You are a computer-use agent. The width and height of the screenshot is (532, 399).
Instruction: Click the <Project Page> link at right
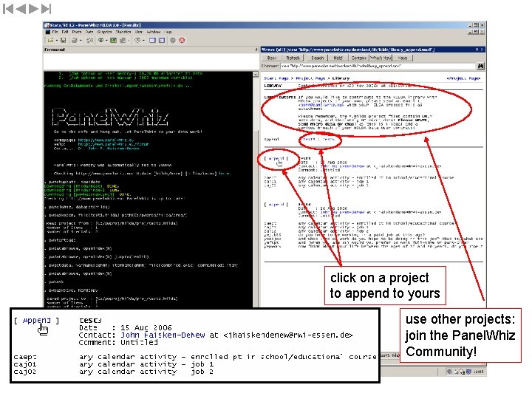pyautogui.click(x=463, y=78)
